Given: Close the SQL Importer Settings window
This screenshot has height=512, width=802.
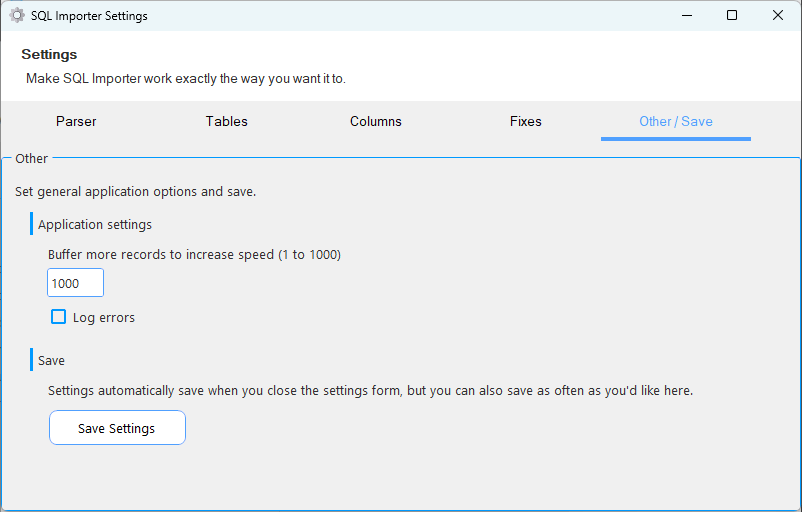Looking at the screenshot, I should [x=777, y=15].
